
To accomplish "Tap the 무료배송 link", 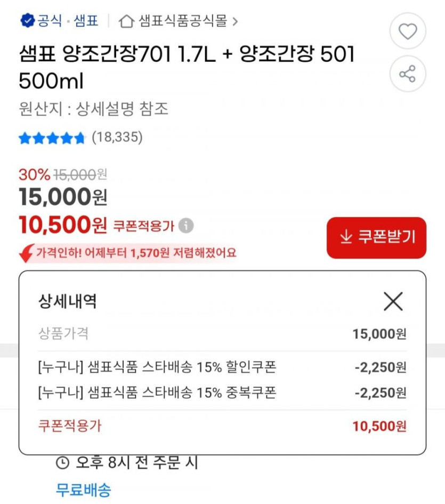I will click(x=83, y=489).
